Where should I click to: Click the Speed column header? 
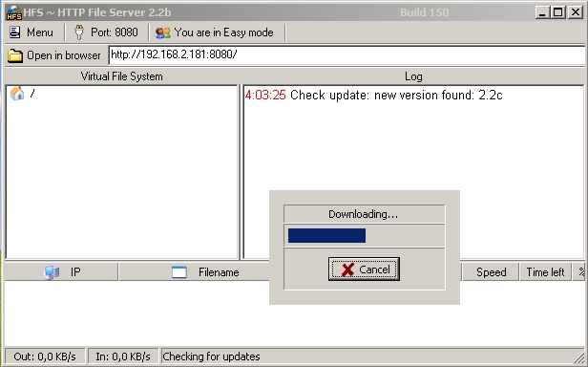pos(491,272)
